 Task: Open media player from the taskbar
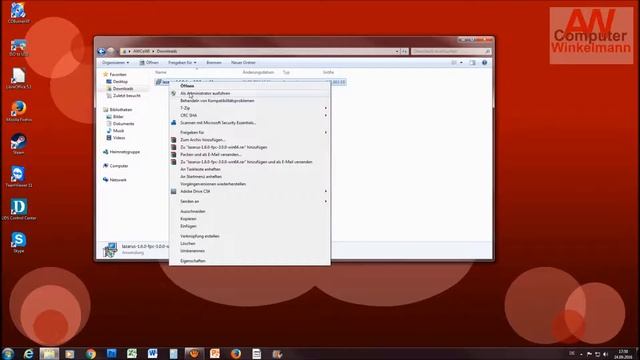click(70, 353)
